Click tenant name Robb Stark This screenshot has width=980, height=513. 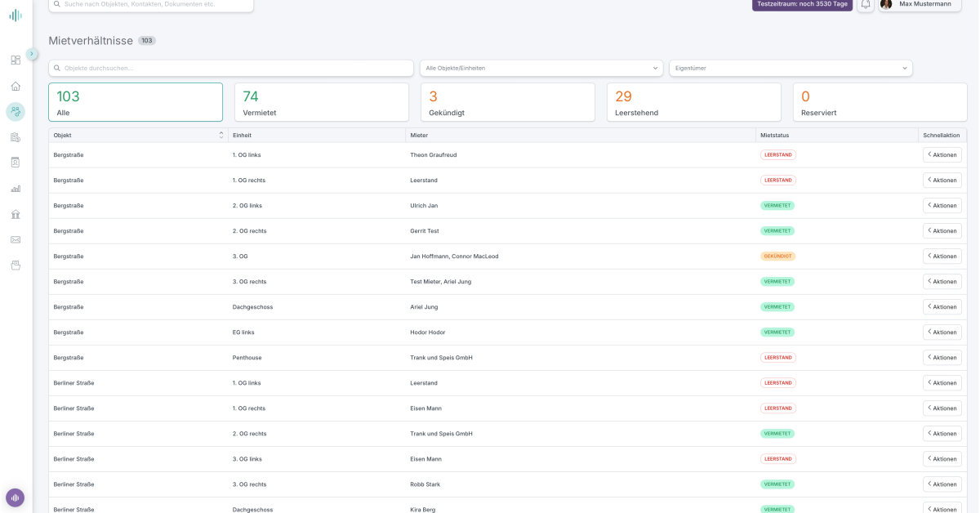tap(425, 484)
